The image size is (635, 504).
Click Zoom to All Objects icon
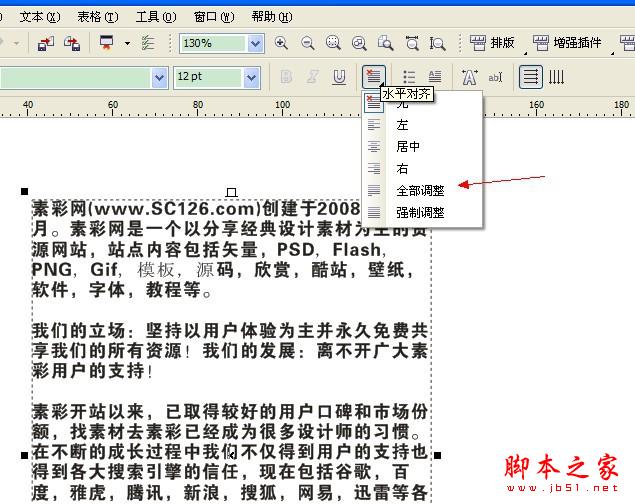coord(359,43)
